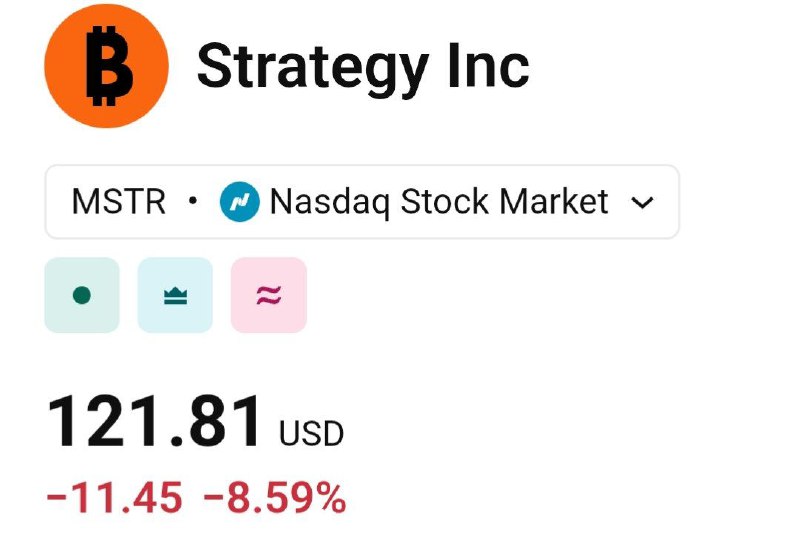
Task: Click the 121.81 price value
Action: tap(156, 422)
